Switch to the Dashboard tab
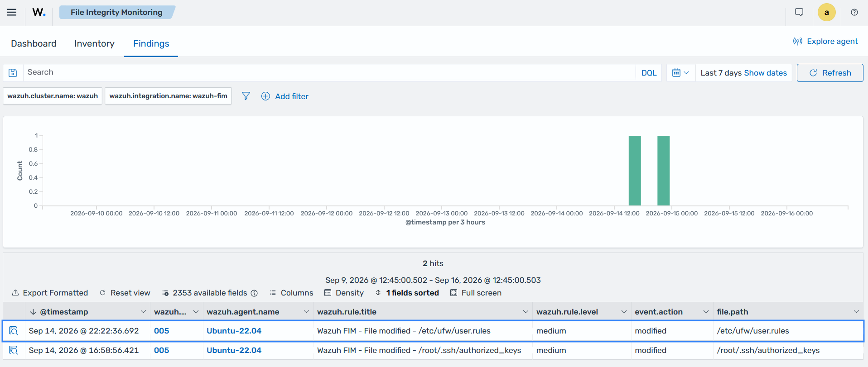The image size is (868, 367). pos(34,43)
